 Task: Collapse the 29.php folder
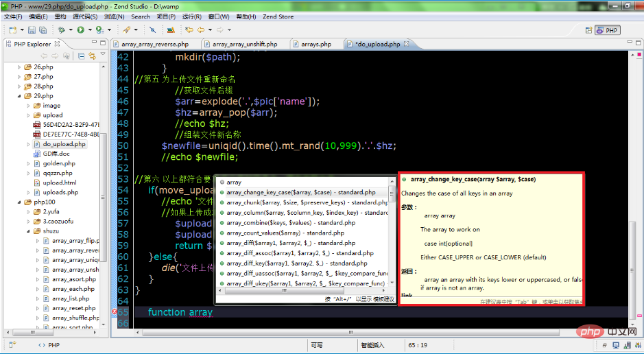pyautogui.click(x=19, y=95)
